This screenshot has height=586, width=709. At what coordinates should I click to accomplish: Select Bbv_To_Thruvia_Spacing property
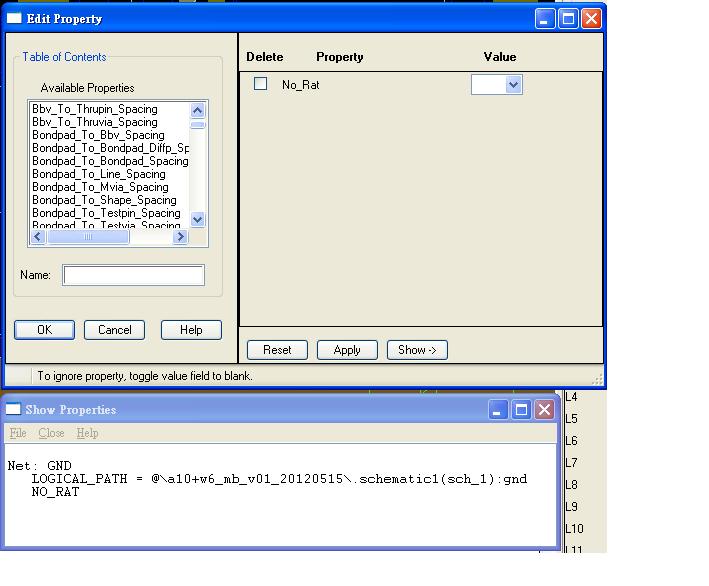coord(95,122)
